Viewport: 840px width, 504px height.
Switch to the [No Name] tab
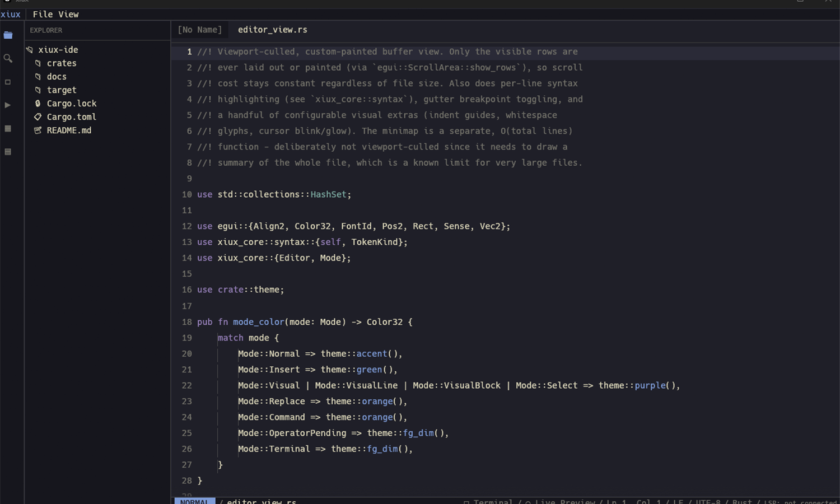pyautogui.click(x=200, y=30)
